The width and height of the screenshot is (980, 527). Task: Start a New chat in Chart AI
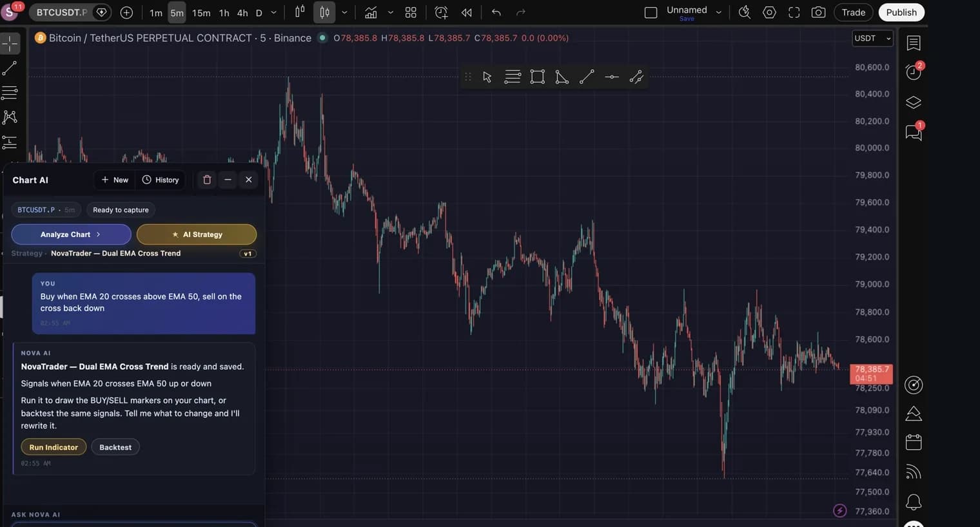click(x=115, y=180)
